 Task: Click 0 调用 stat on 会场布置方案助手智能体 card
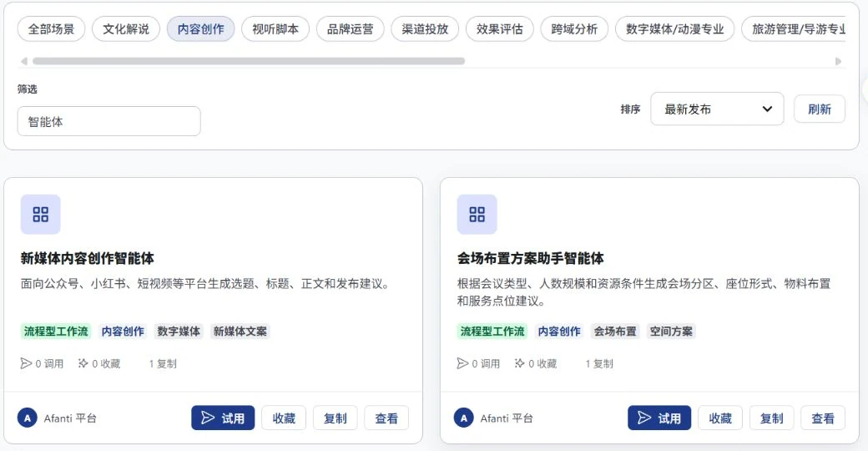click(x=478, y=363)
